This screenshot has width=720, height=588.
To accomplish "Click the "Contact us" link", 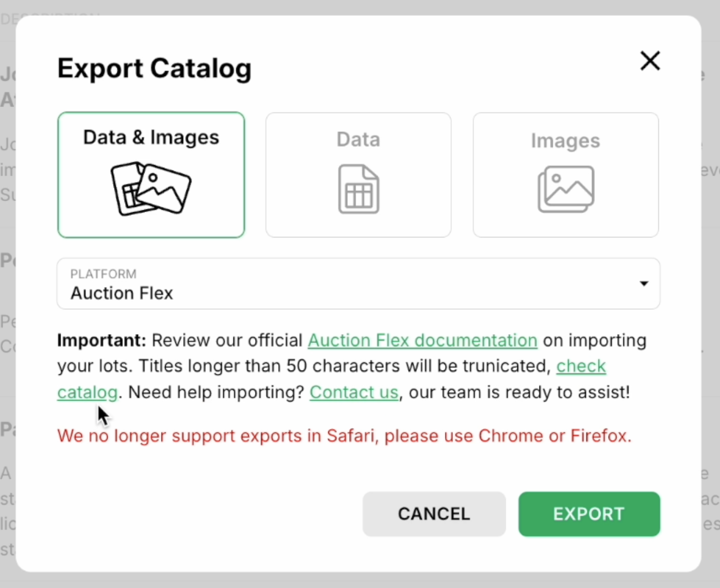I will pos(354,393).
